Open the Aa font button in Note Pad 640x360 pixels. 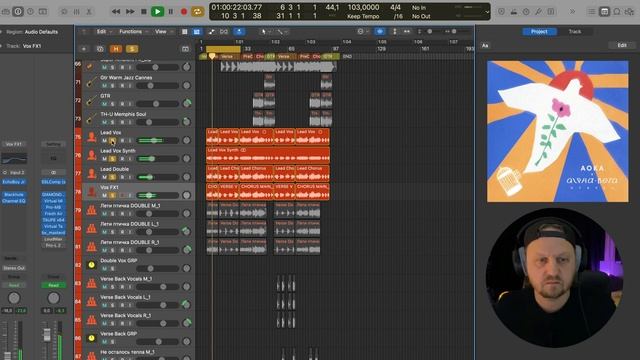[485, 45]
